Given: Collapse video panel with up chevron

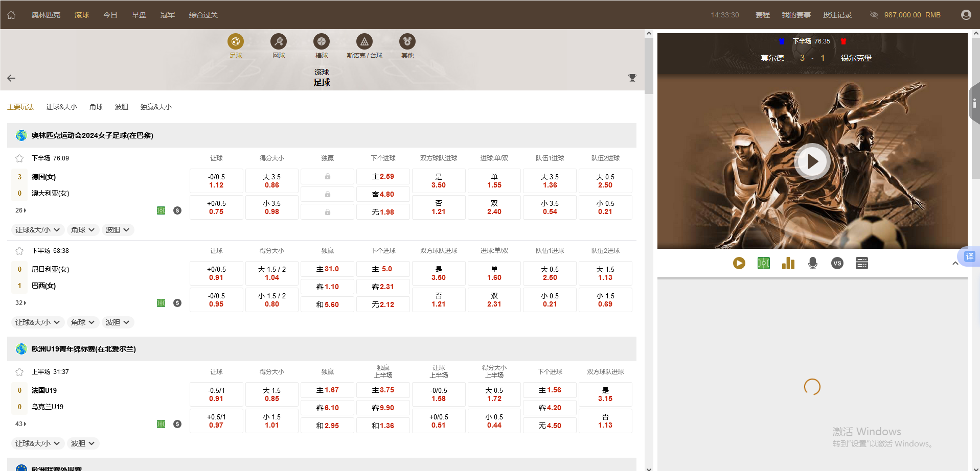Looking at the screenshot, I should 955,263.
